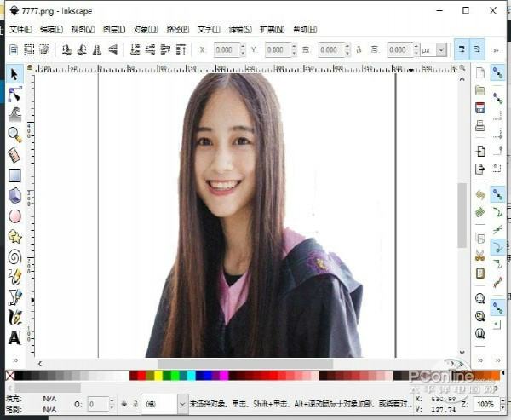Pick the yellow color swatch
The image size is (511, 420).
[158, 376]
